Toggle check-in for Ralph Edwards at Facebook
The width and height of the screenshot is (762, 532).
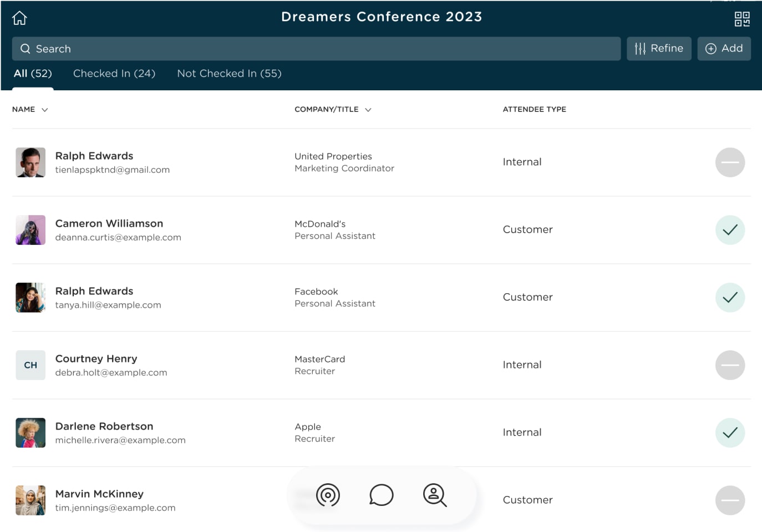pos(730,298)
